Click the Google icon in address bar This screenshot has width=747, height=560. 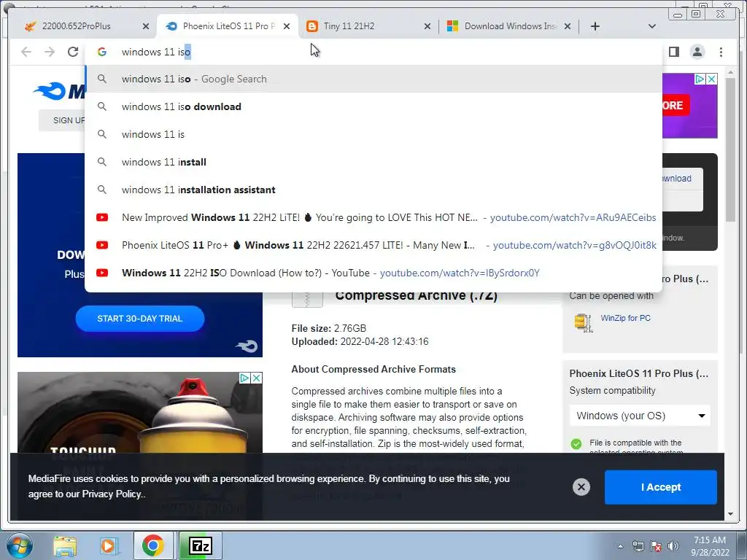[102, 52]
